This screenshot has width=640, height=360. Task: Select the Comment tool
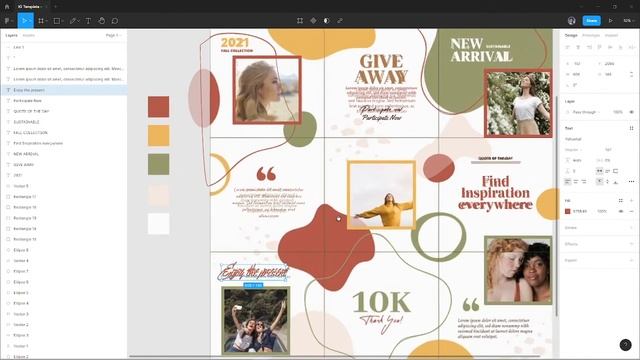[115, 20]
